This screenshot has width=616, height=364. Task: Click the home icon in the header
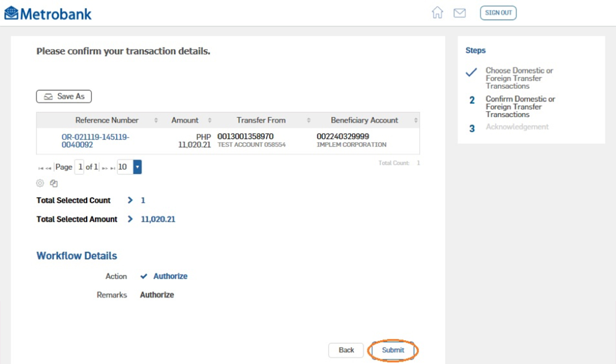pos(438,13)
